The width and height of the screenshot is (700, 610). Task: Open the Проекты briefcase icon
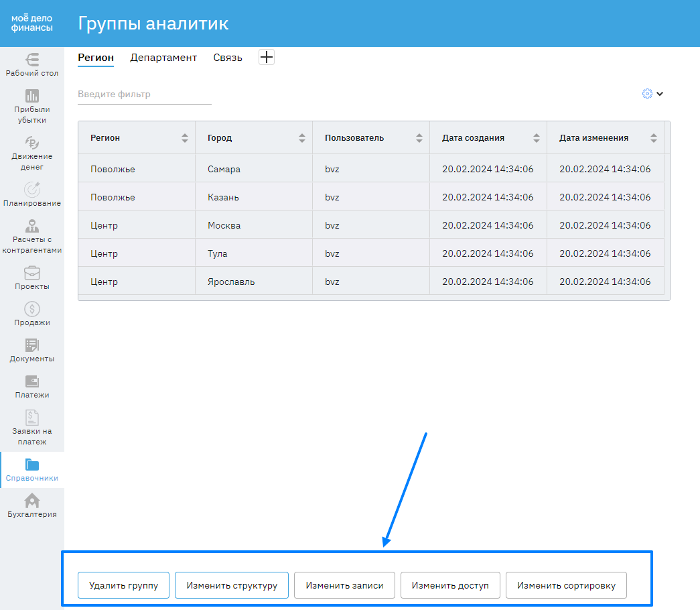[x=32, y=273]
